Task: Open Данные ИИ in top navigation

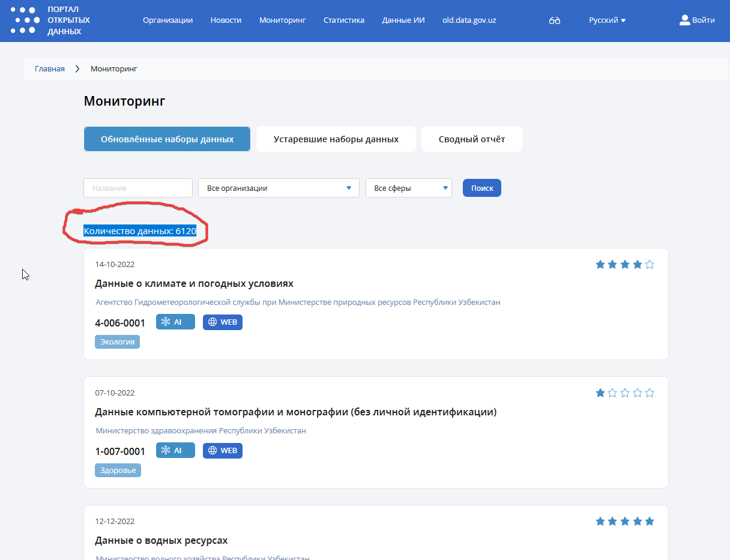Action: pos(403,20)
